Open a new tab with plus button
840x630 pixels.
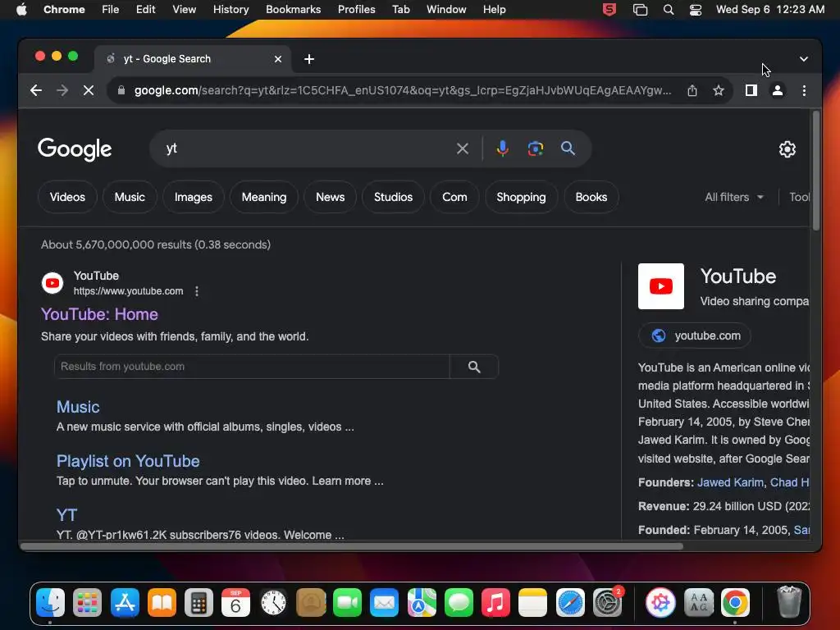point(309,59)
